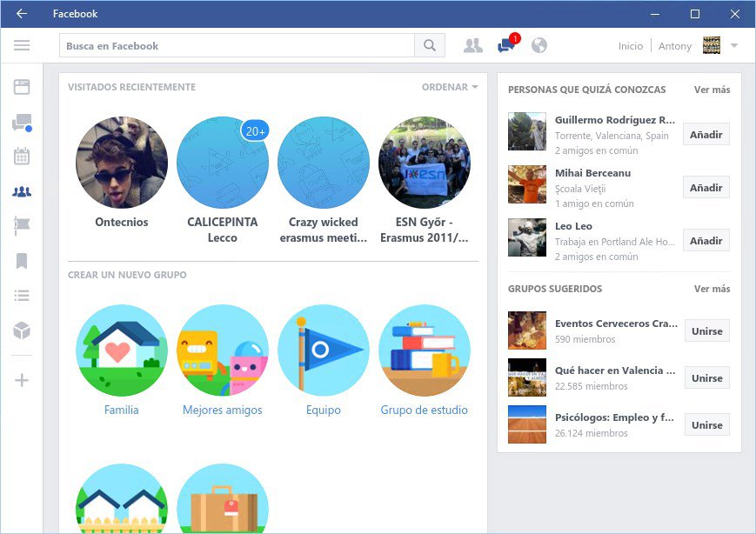Join Qué hacer en Valencia group
Viewport: 756px width, 534px height.
click(706, 377)
